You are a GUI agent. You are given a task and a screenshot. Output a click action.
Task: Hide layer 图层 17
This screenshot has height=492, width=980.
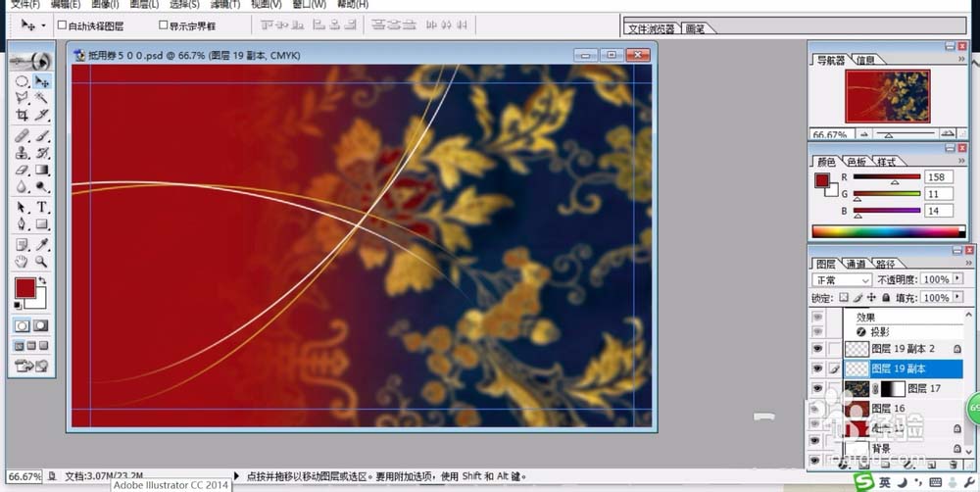pos(817,388)
